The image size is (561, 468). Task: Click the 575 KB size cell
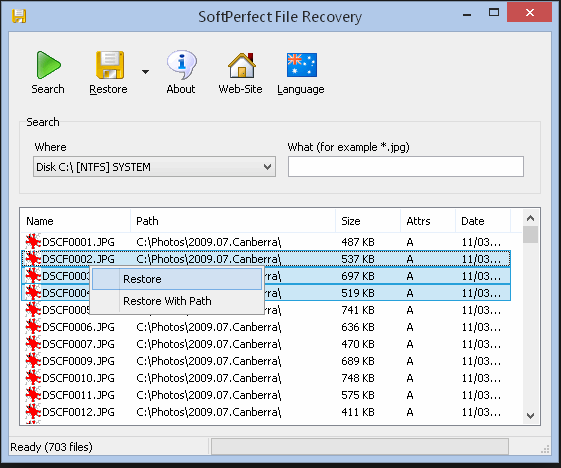click(358, 395)
